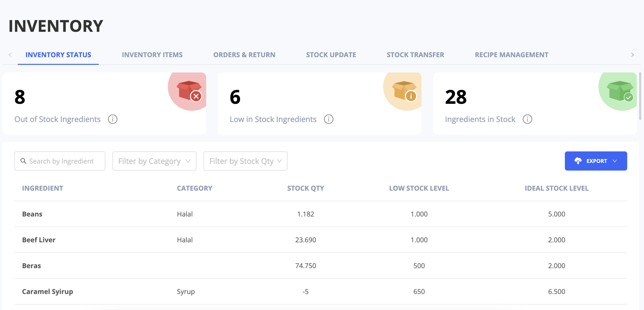Click the Low in Stock count 6
644x310 pixels.
[x=235, y=97]
